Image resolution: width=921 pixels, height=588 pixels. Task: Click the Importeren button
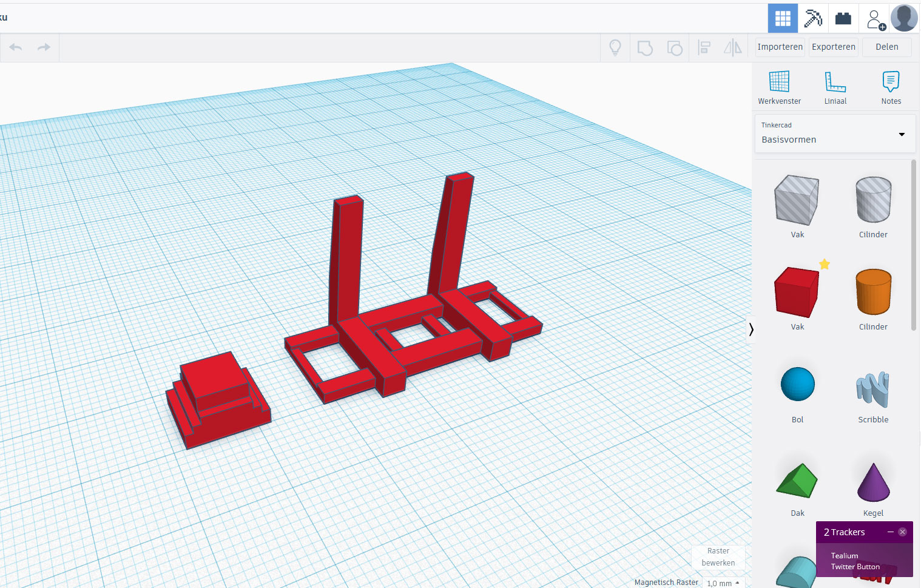(x=780, y=47)
